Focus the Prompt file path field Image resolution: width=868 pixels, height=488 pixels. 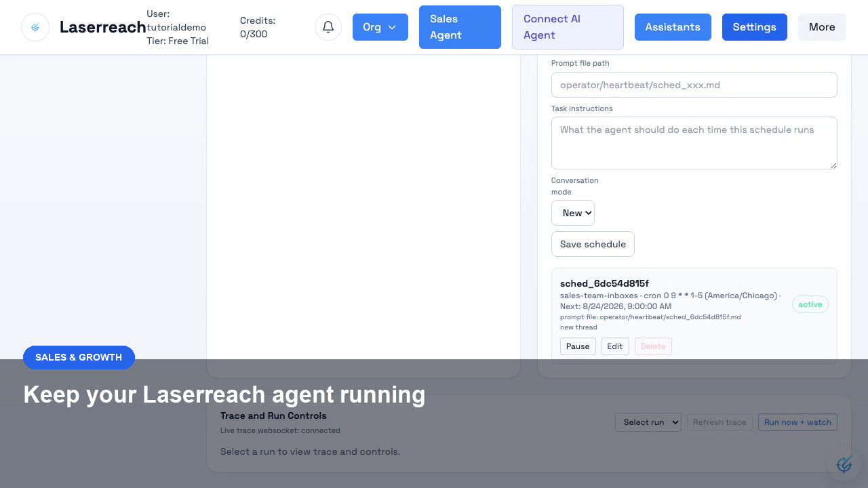[694, 85]
